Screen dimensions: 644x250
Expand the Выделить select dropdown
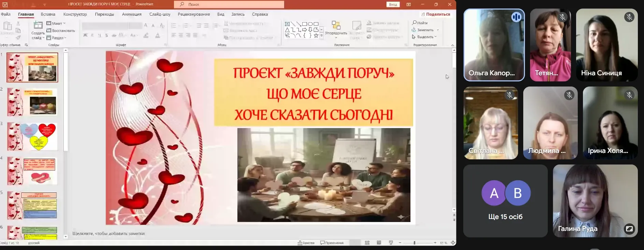[x=424, y=37]
